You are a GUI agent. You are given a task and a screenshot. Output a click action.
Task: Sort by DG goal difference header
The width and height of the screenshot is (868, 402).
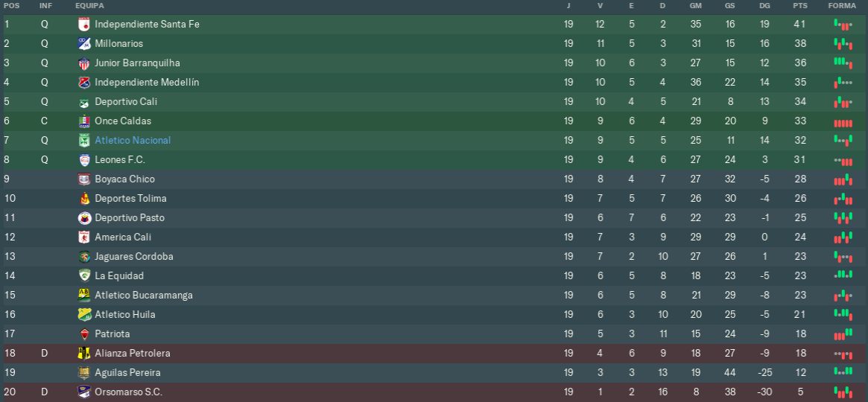pos(764,5)
